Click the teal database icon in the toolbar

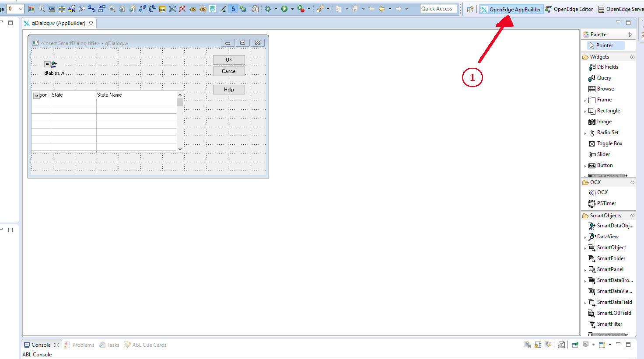212,9
